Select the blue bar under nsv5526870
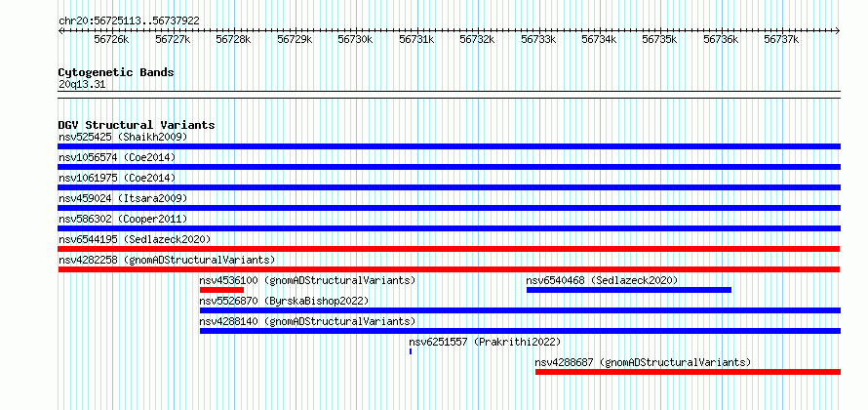868x410 pixels. 521,310
